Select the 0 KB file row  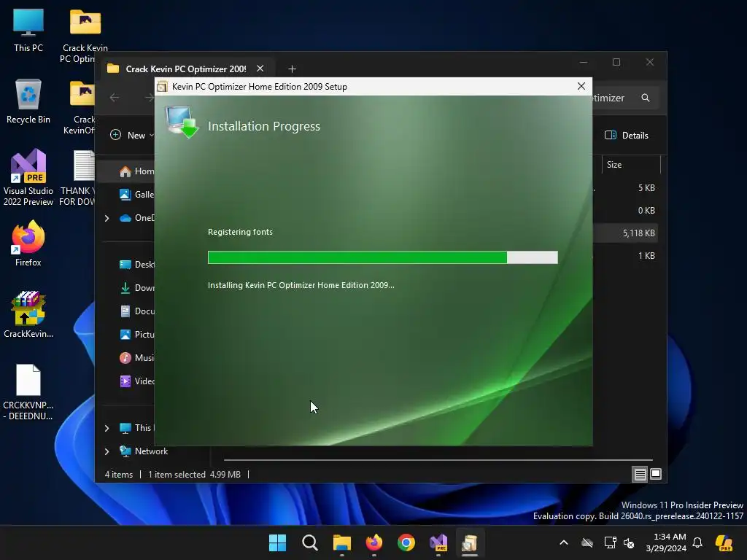point(626,211)
